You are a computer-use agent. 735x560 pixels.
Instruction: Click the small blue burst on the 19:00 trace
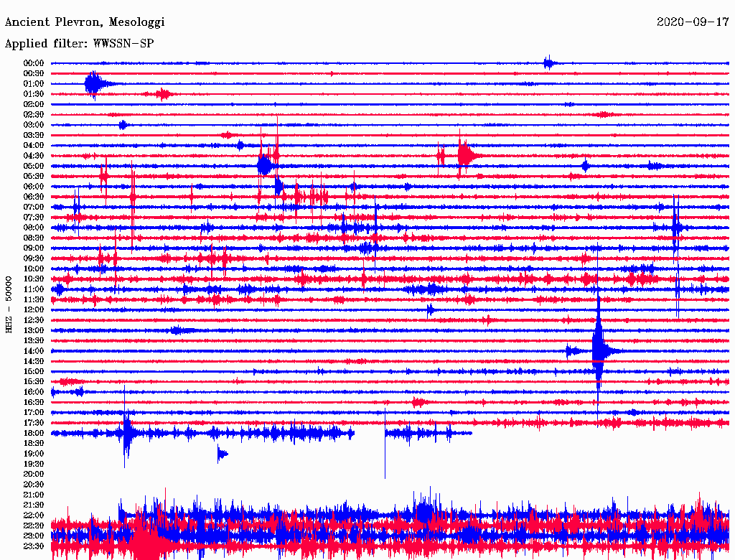[x=222, y=454]
